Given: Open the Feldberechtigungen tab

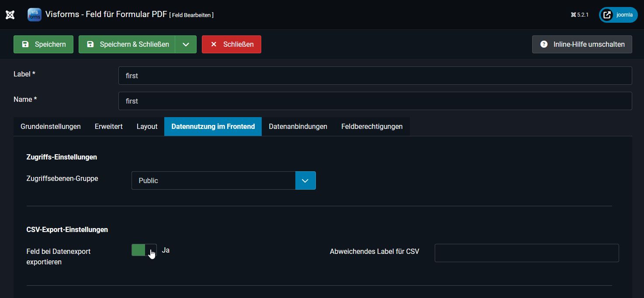Looking at the screenshot, I should tap(372, 127).
